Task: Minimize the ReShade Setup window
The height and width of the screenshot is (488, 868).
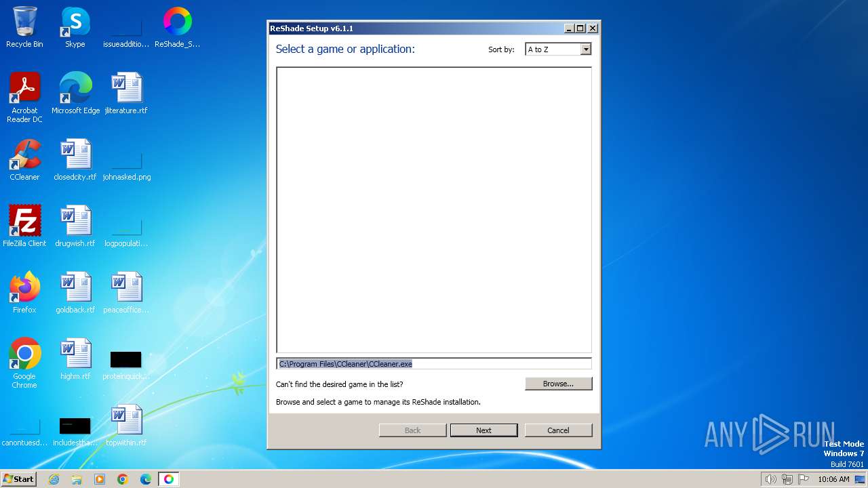Action: (570, 28)
